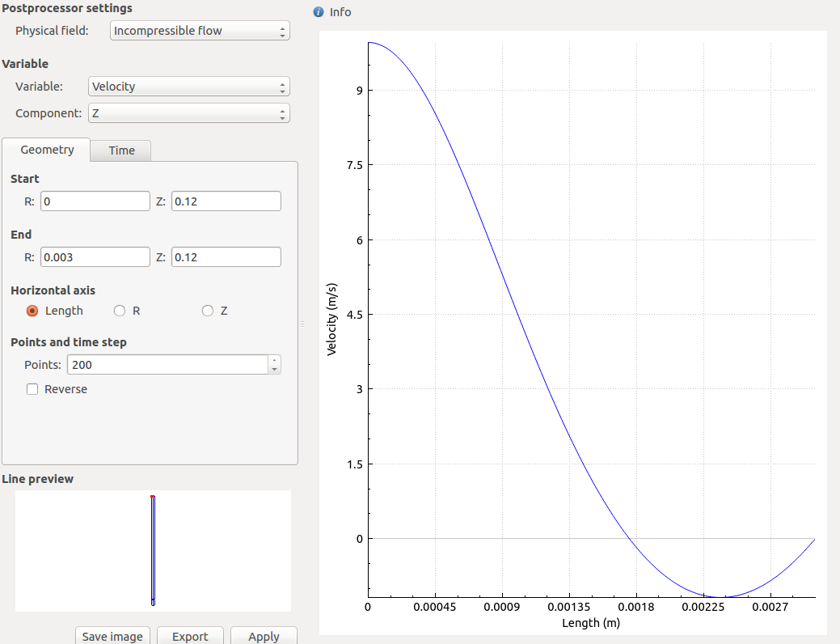Open the Physical field dropdown
Viewport: 840px width, 644px height.
[x=199, y=32]
